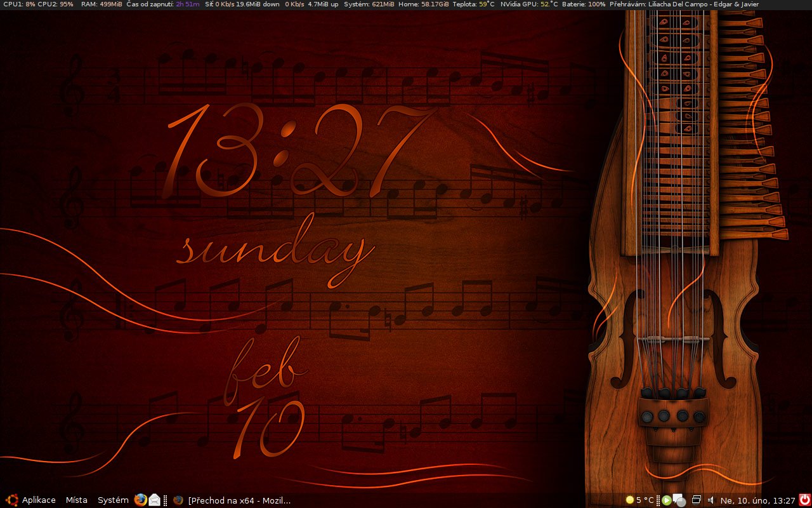812x508 pixels.
Task: Open the Místa menu
Action: pos(76,500)
